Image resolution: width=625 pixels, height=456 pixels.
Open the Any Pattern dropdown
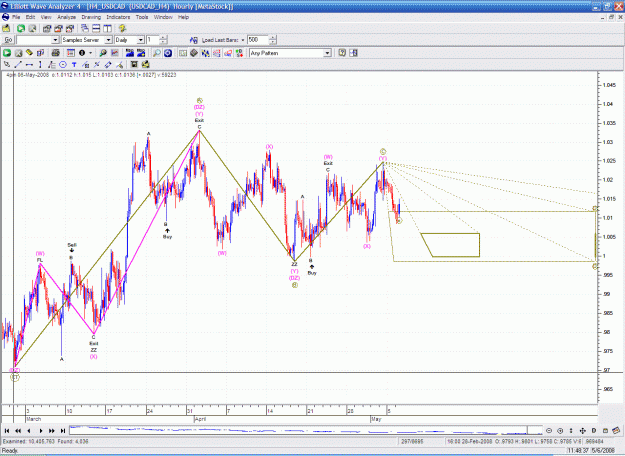pos(327,53)
